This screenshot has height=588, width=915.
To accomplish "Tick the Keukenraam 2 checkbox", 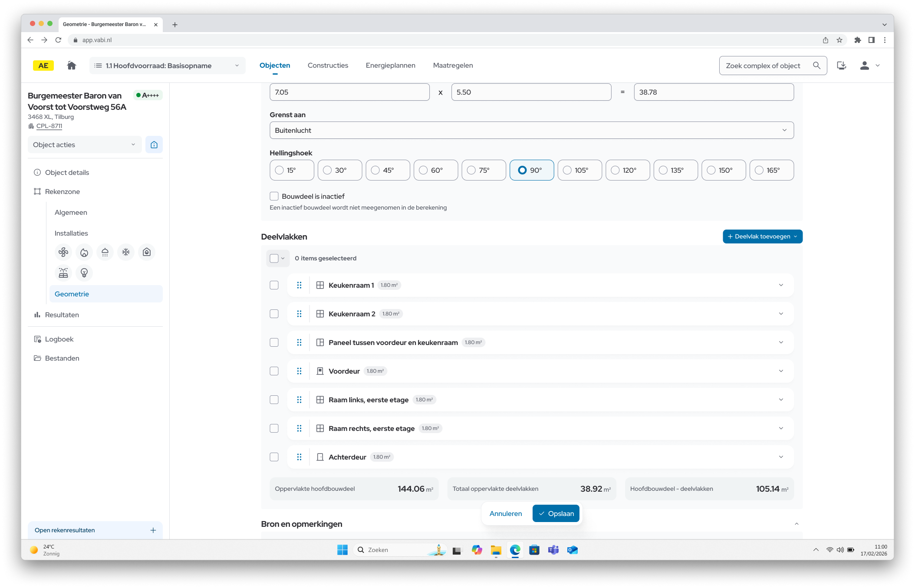I will pos(274,314).
